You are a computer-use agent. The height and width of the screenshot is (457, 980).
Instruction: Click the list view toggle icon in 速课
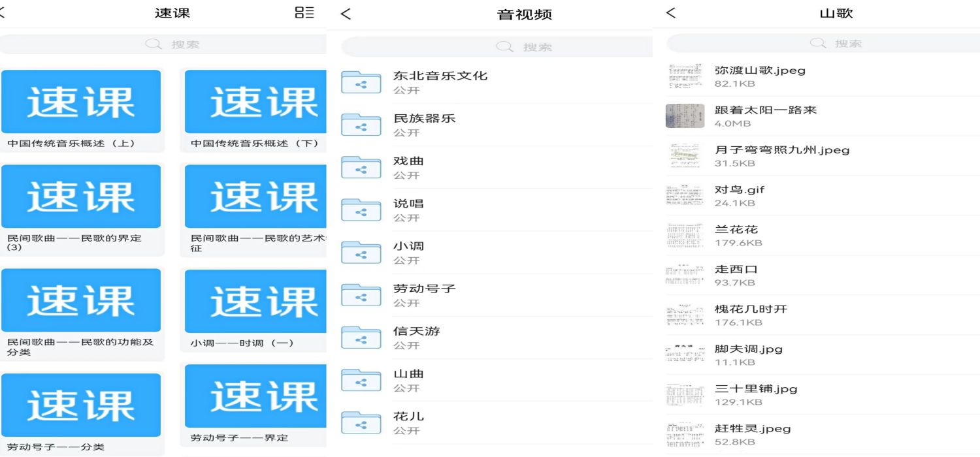[x=304, y=12]
